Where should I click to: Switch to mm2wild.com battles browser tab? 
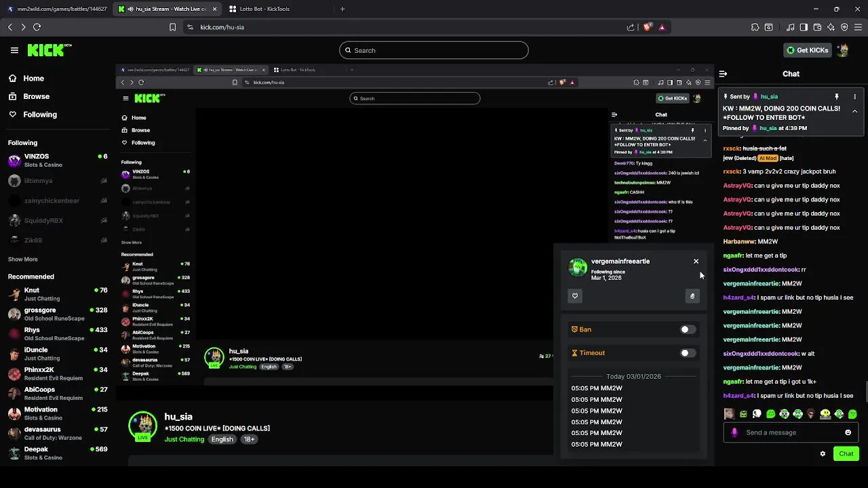56,9
